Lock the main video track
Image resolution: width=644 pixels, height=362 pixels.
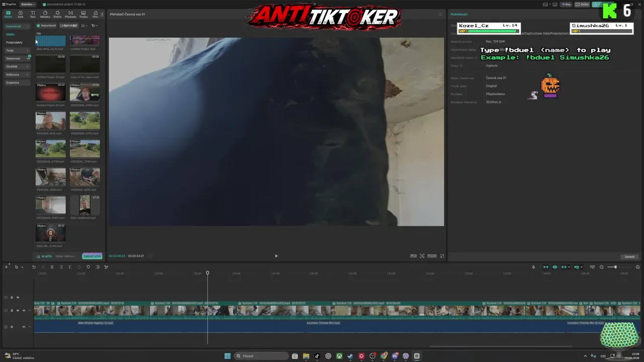click(12, 311)
